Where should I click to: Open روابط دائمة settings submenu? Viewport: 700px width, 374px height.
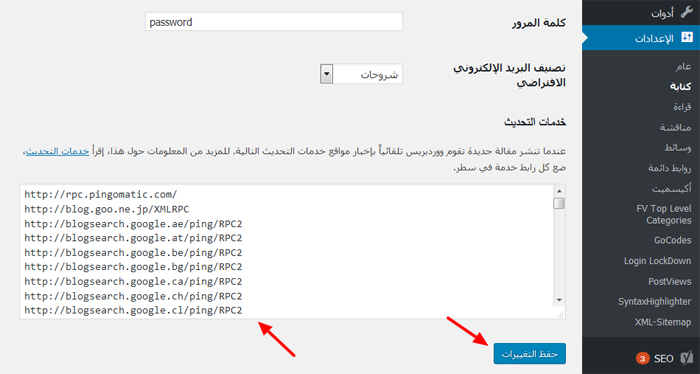coord(670,168)
